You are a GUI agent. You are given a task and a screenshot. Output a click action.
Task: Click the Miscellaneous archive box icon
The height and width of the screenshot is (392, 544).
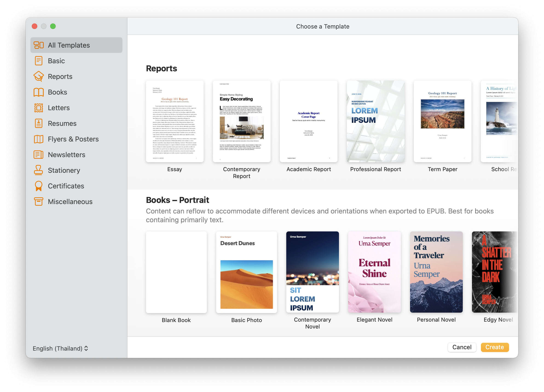click(38, 201)
